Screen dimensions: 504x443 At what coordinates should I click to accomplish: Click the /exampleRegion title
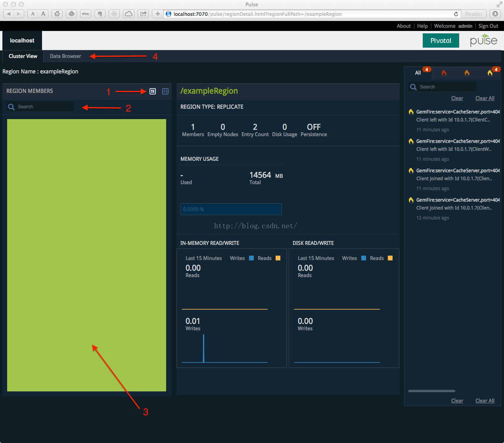[209, 91]
